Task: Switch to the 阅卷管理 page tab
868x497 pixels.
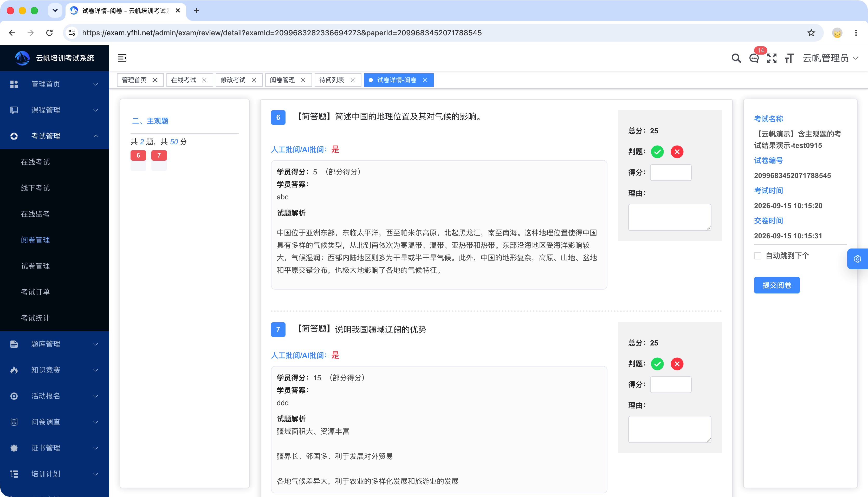Action: [282, 80]
